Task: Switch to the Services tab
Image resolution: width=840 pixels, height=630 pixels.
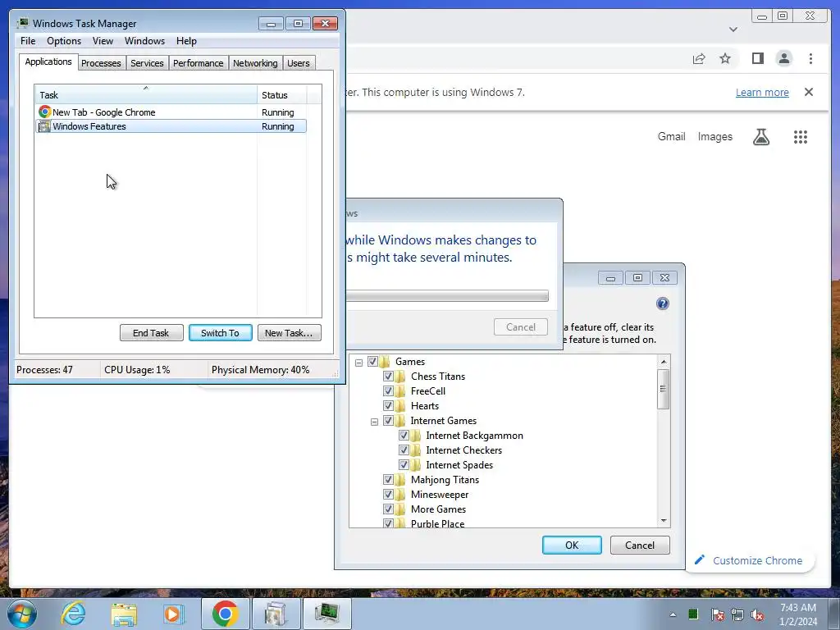Action: tap(147, 63)
